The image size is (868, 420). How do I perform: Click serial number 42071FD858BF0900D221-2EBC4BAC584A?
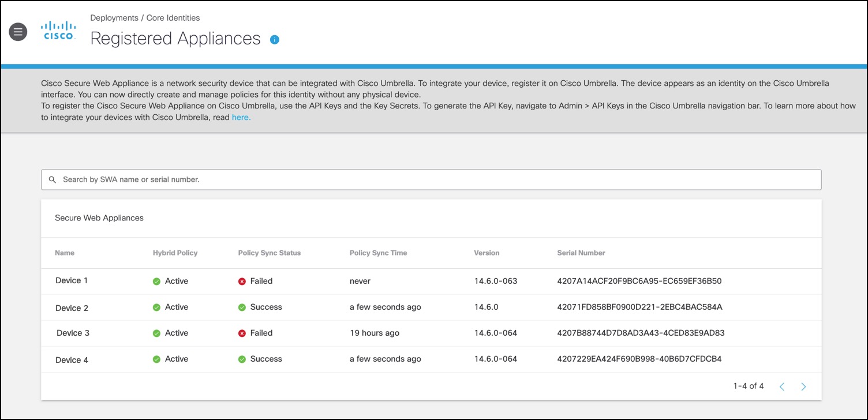(640, 307)
